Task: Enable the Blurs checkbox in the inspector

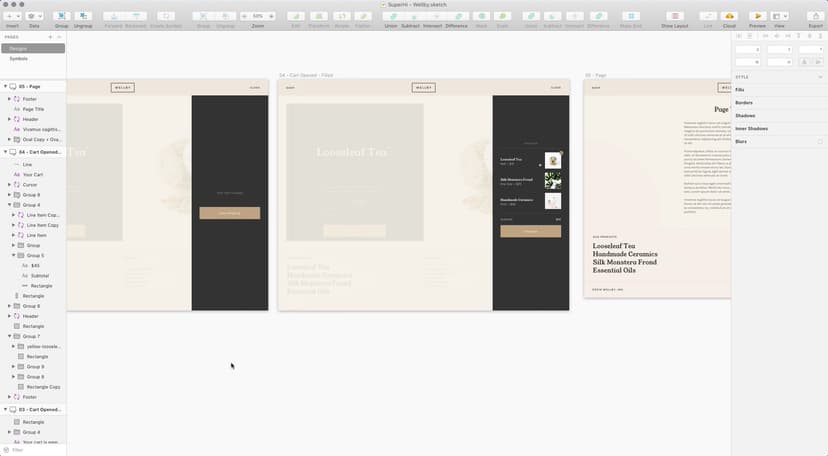Action: point(820,142)
